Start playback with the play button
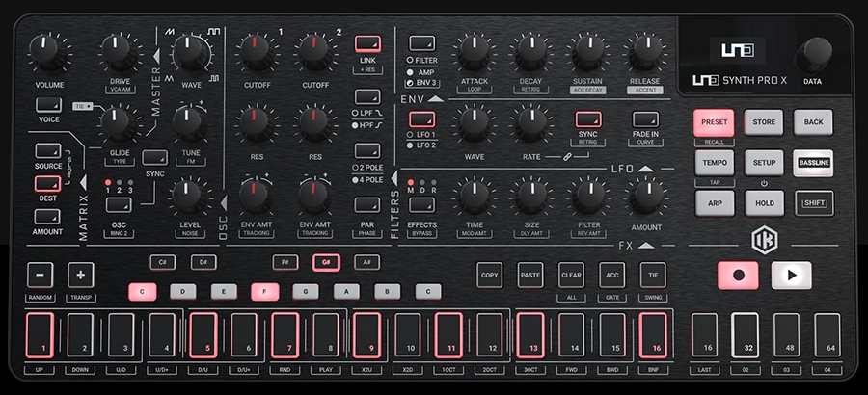This screenshot has width=868, height=395. pos(792,276)
